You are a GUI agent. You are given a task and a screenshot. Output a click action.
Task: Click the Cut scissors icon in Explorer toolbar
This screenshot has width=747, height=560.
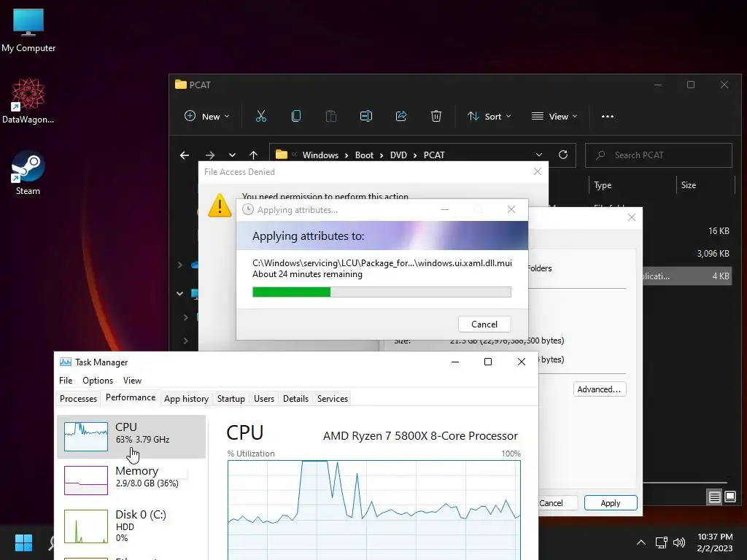pyautogui.click(x=261, y=116)
